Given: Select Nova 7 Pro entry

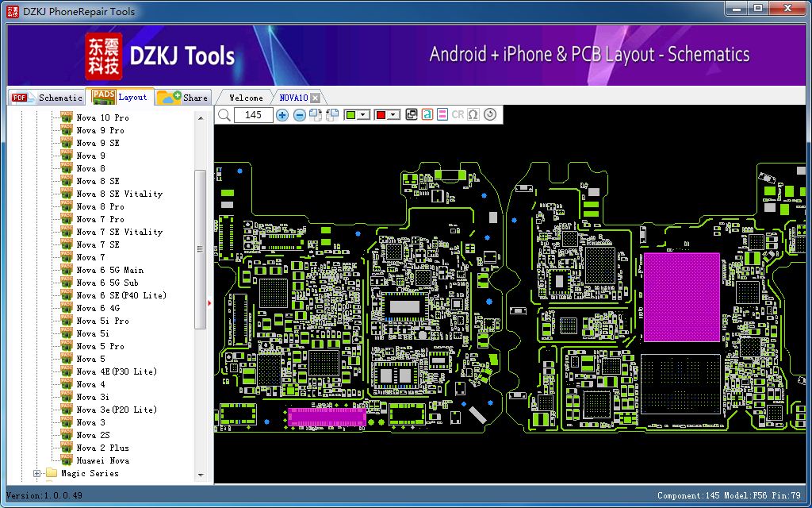Looking at the screenshot, I should point(100,219).
